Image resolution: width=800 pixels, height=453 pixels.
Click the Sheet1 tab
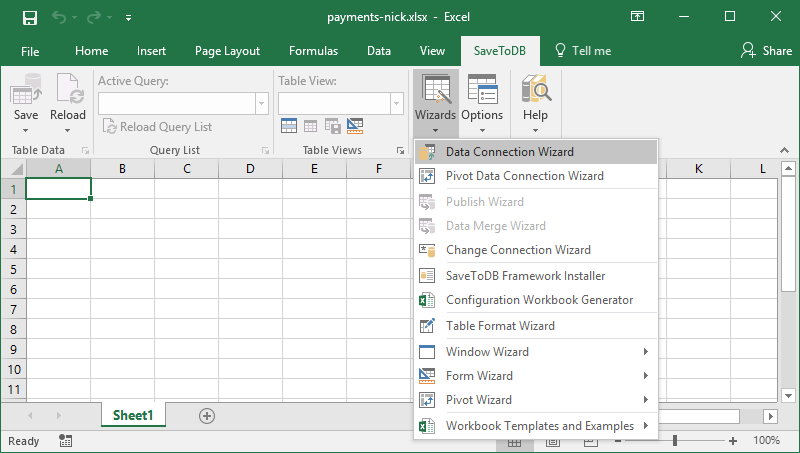pos(133,415)
